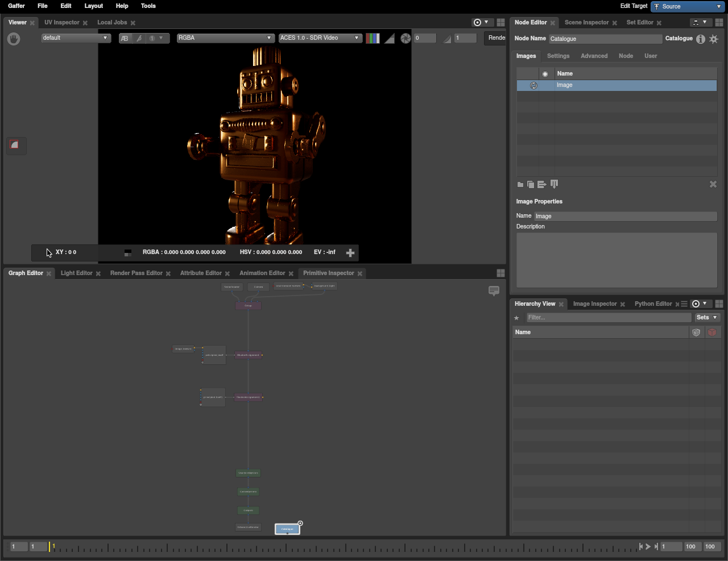728x561 pixels.
Task: Open the RGBA channels dropdown
Action: pyautogui.click(x=226, y=38)
